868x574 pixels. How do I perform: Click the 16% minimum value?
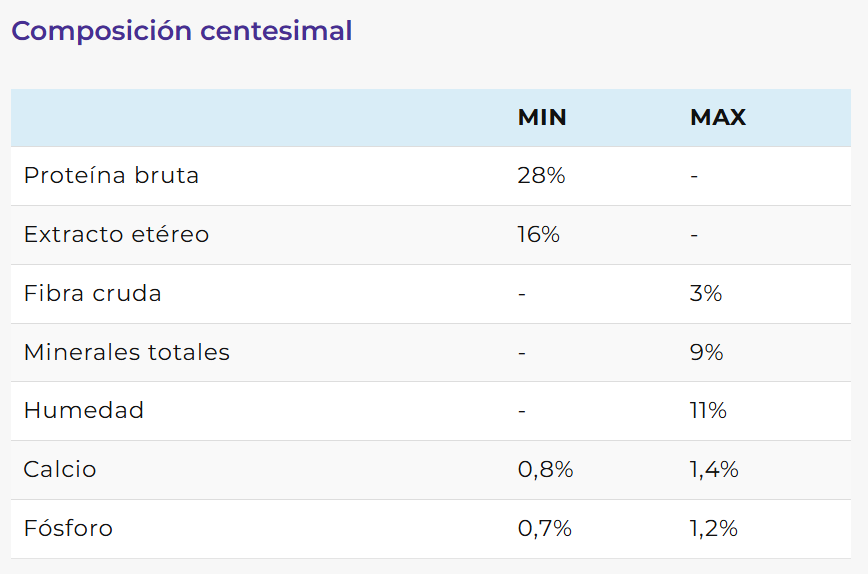pos(538,235)
